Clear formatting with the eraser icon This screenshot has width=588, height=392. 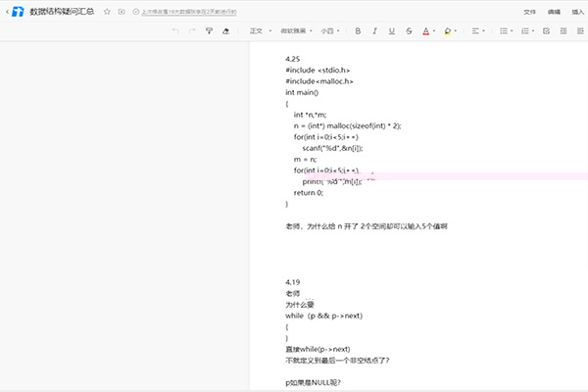click(226, 31)
